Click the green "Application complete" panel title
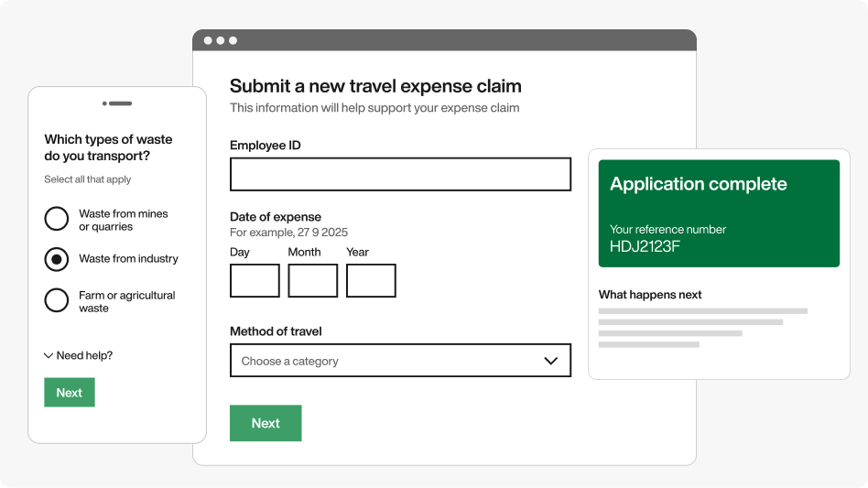This screenshot has height=488, width=868. point(698,184)
